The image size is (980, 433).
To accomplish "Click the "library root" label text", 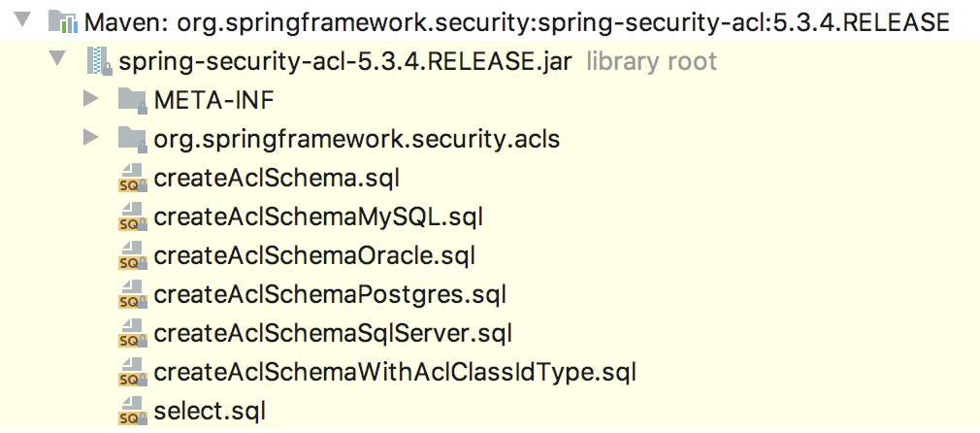I will tap(651, 62).
